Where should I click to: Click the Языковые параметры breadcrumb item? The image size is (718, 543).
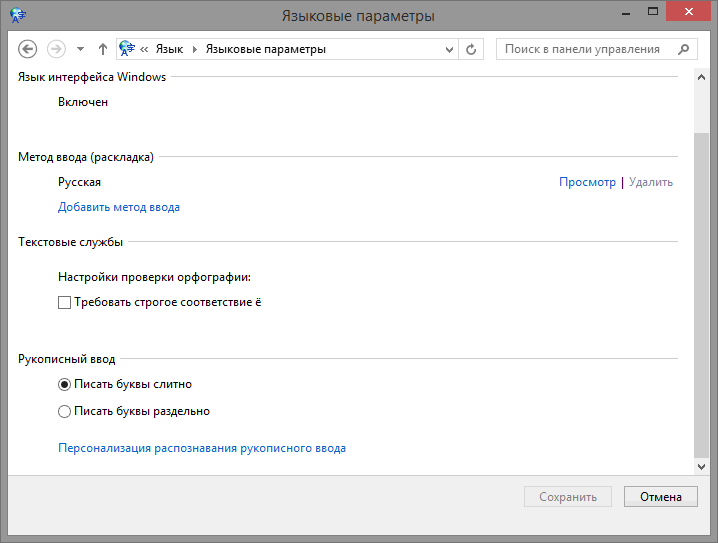[x=265, y=49]
